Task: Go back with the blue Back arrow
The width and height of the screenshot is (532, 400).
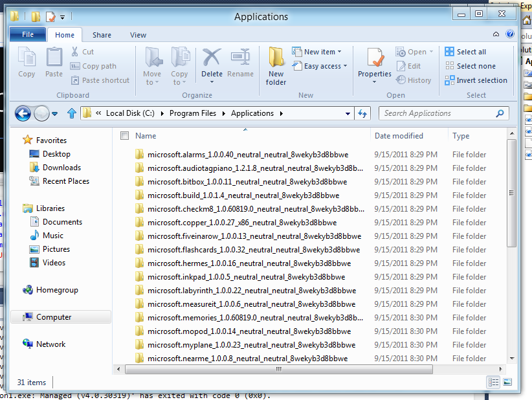Action: pos(23,113)
